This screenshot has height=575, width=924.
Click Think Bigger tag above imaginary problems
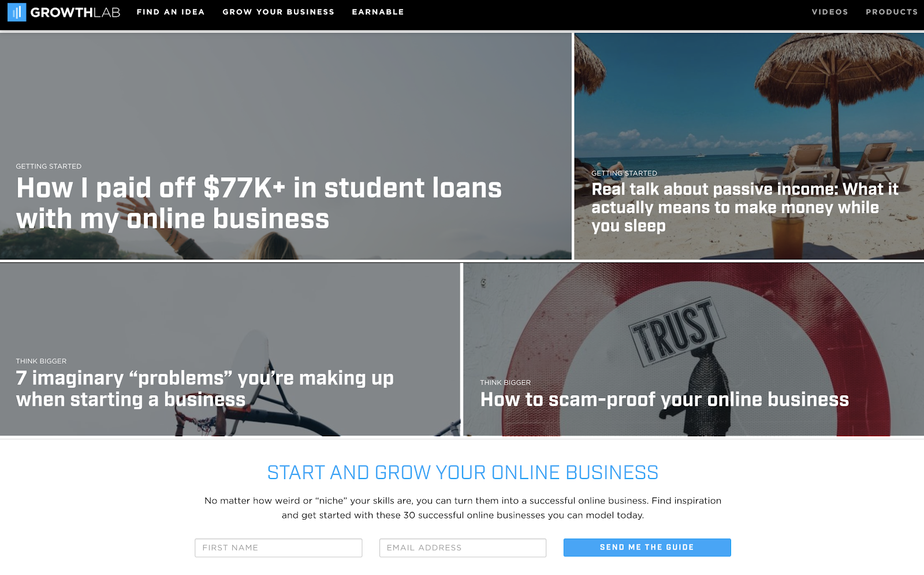tap(41, 361)
